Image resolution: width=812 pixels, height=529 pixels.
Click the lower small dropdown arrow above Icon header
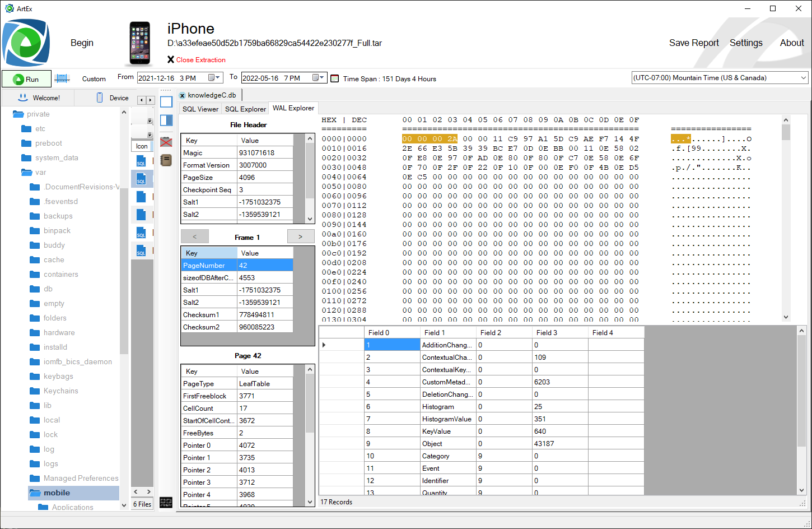pos(150,134)
